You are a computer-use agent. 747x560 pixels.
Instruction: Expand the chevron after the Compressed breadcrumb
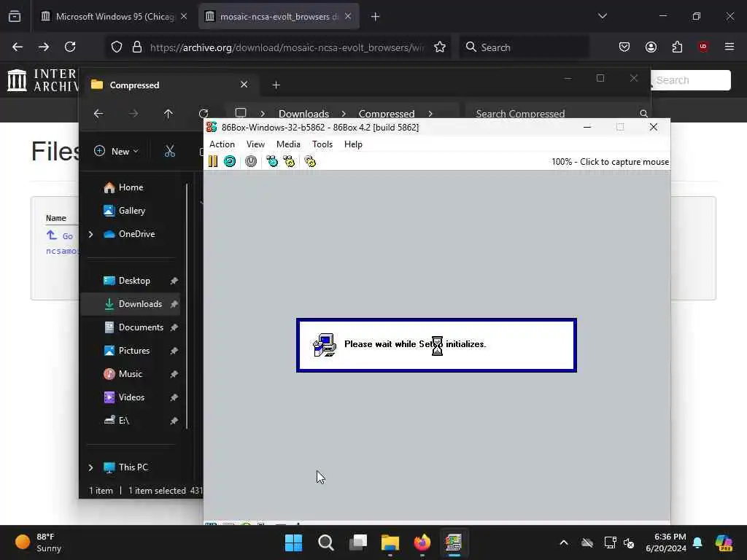tap(430, 113)
